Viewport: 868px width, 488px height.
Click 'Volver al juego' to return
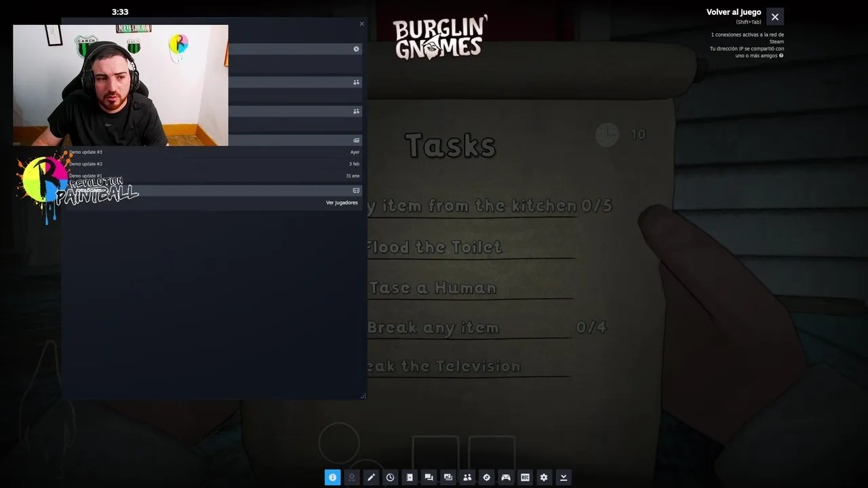(x=734, y=12)
